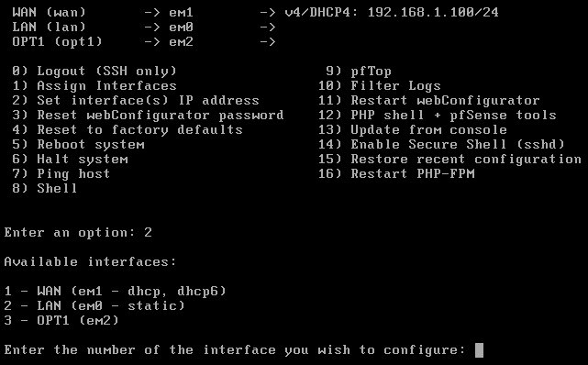Select the 'Shell' menu entry

[45, 188]
